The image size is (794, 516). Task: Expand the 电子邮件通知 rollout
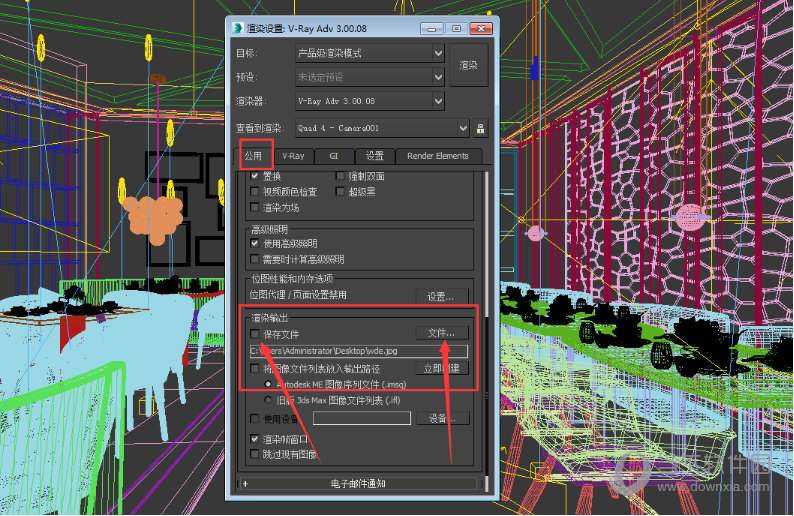[358, 484]
